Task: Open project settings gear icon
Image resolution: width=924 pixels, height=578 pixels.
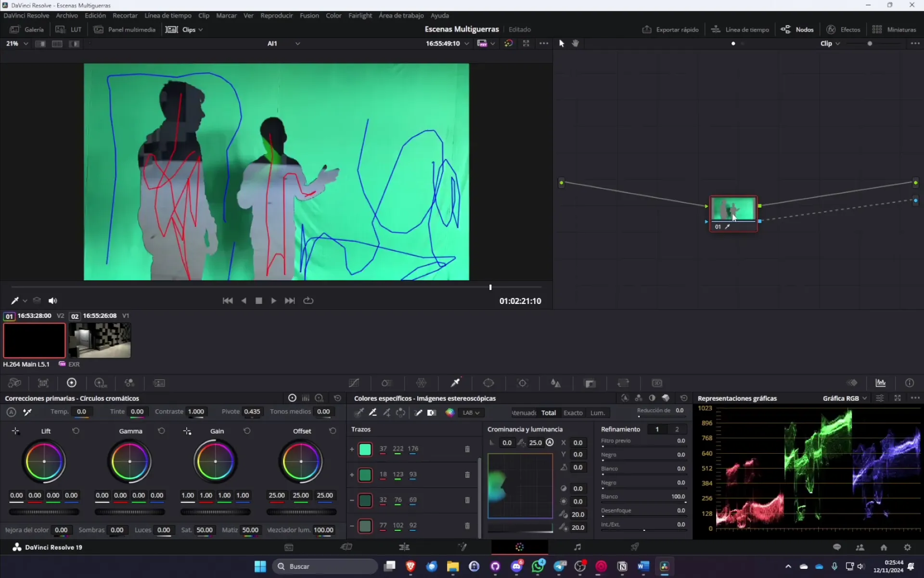Action: (907, 547)
